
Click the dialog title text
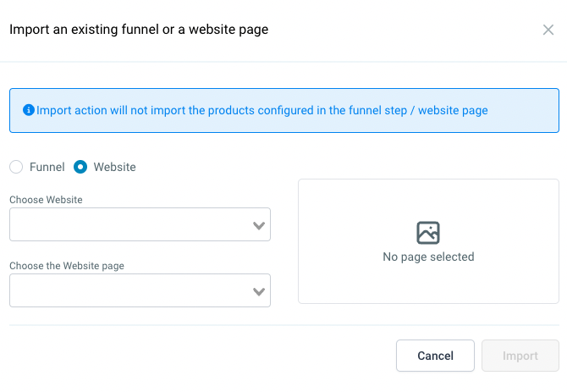click(x=139, y=30)
